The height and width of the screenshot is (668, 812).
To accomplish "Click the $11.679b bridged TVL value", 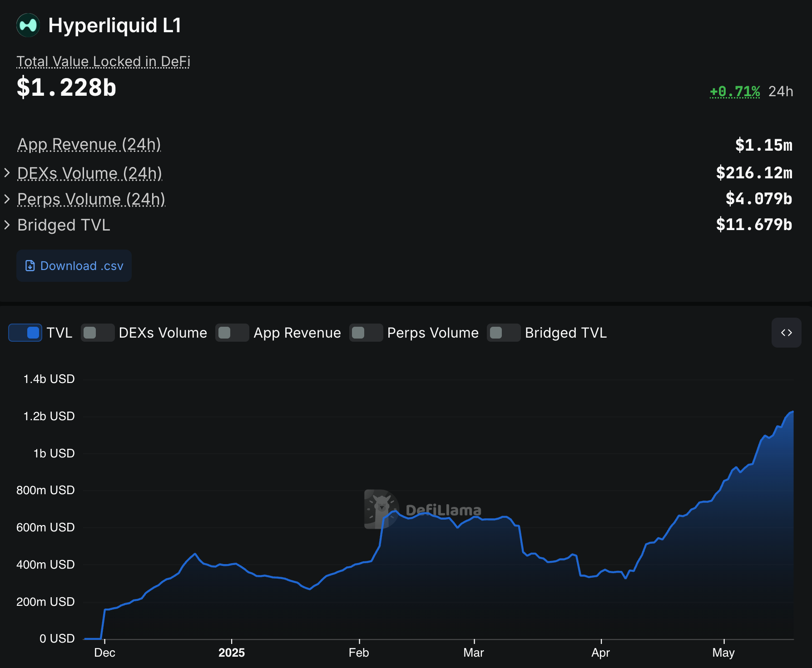I will [x=754, y=225].
